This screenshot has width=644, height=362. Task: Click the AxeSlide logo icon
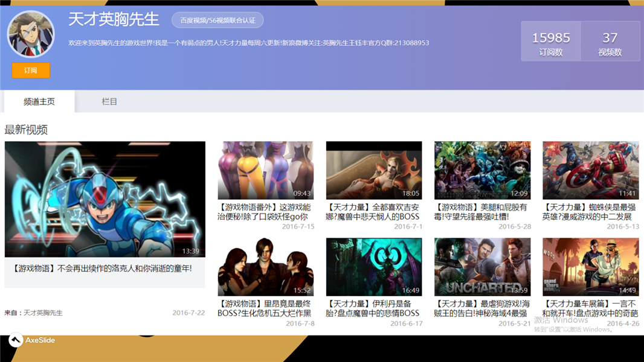pos(16,340)
